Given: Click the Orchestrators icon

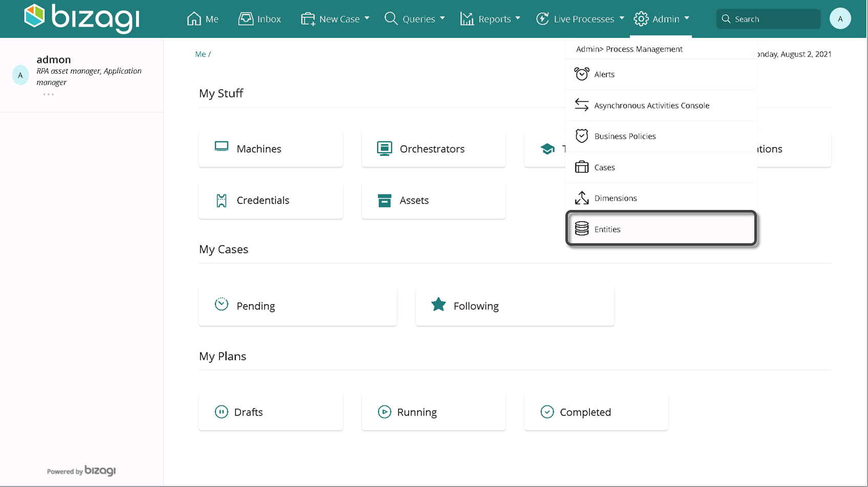Looking at the screenshot, I should 385,149.
